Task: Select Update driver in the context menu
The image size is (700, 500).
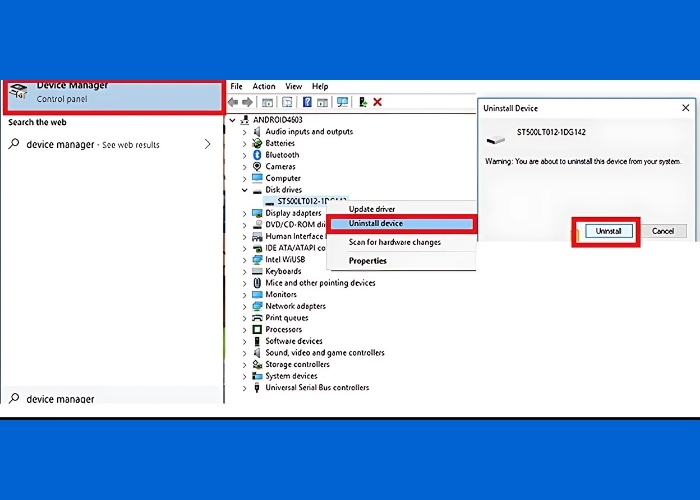Action: (372, 209)
